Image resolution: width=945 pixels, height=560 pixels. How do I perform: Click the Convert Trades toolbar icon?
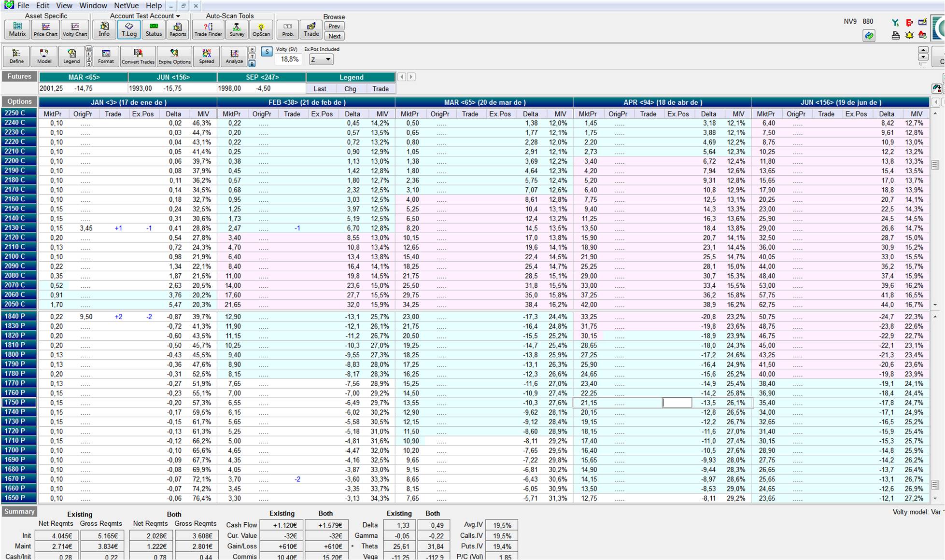[138, 56]
